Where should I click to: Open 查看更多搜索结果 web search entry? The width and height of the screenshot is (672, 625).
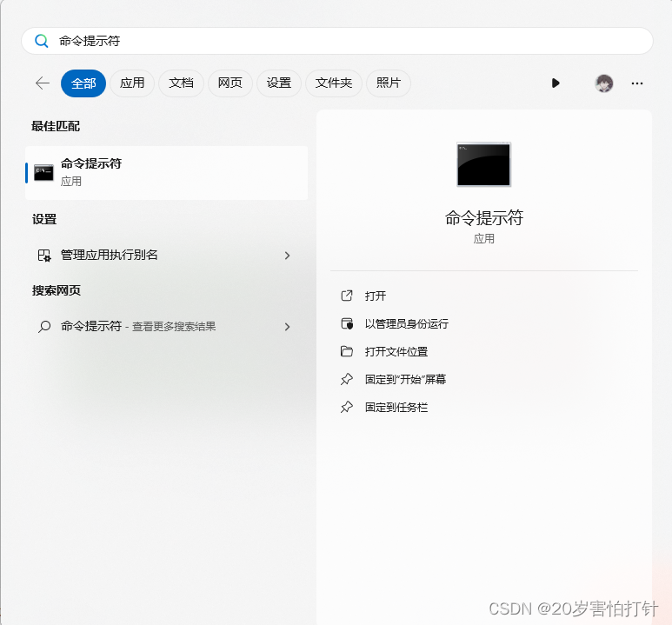(x=167, y=327)
